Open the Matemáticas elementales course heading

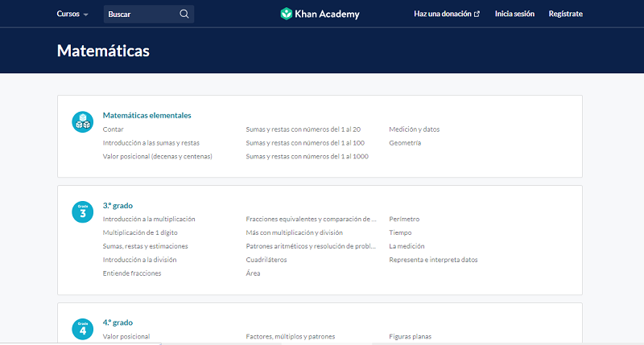(147, 115)
